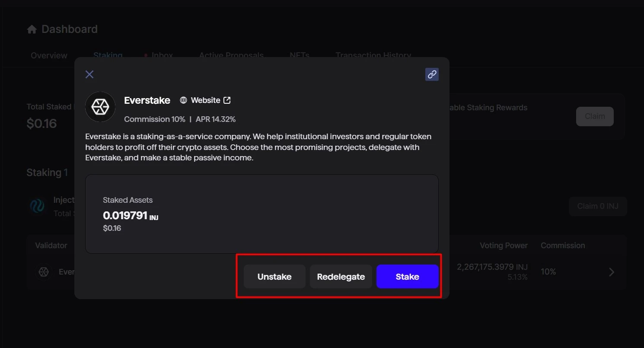Click Everstake logo in validator table
This screenshot has width=644, height=348.
[44, 272]
